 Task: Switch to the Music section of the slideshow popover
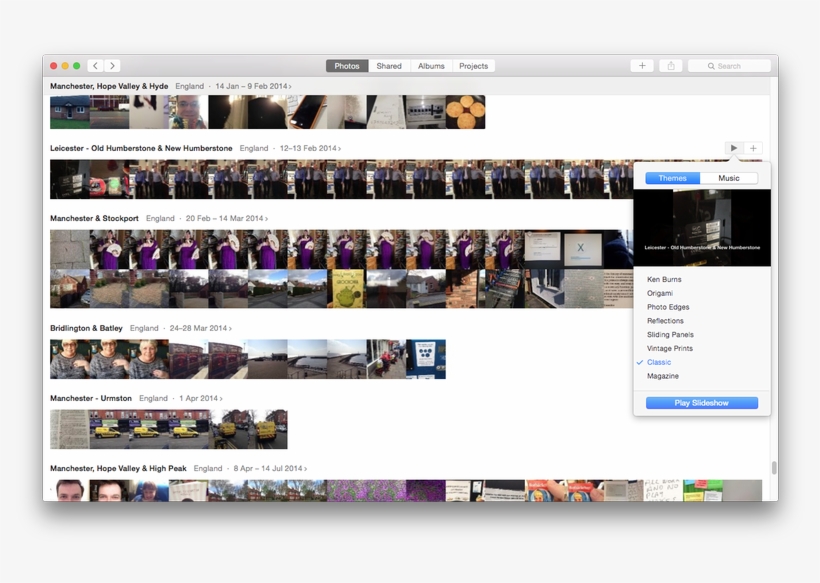click(729, 177)
